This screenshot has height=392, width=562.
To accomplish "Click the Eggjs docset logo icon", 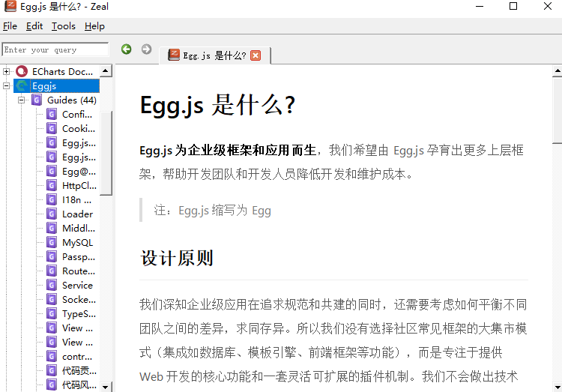I will [22, 85].
